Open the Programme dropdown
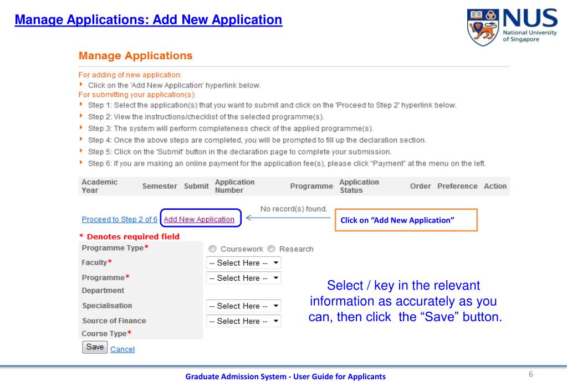Screen dimensions: 567x392 244,278
